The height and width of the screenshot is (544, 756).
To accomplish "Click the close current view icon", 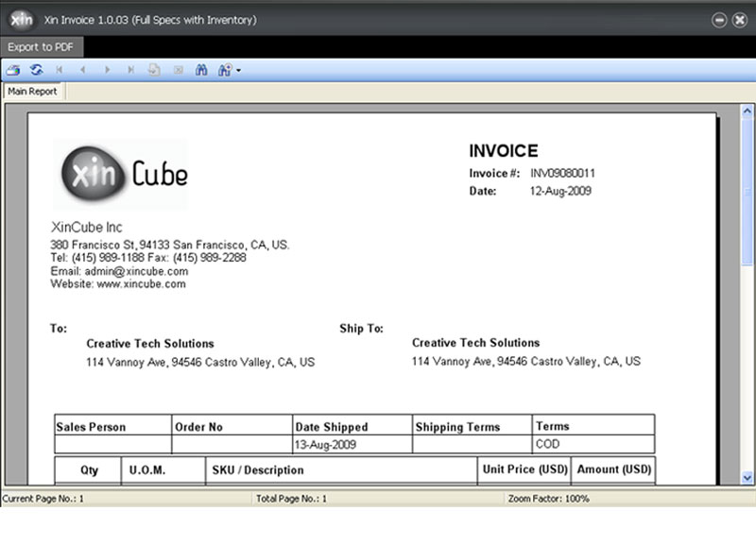I will point(178,70).
